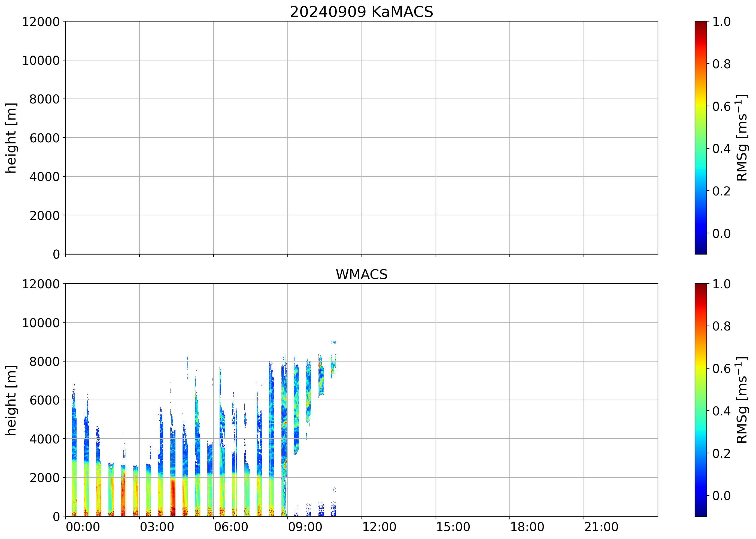Click the 15:00 time axis label
This screenshot has width=756, height=539.
pyautogui.click(x=453, y=527)
